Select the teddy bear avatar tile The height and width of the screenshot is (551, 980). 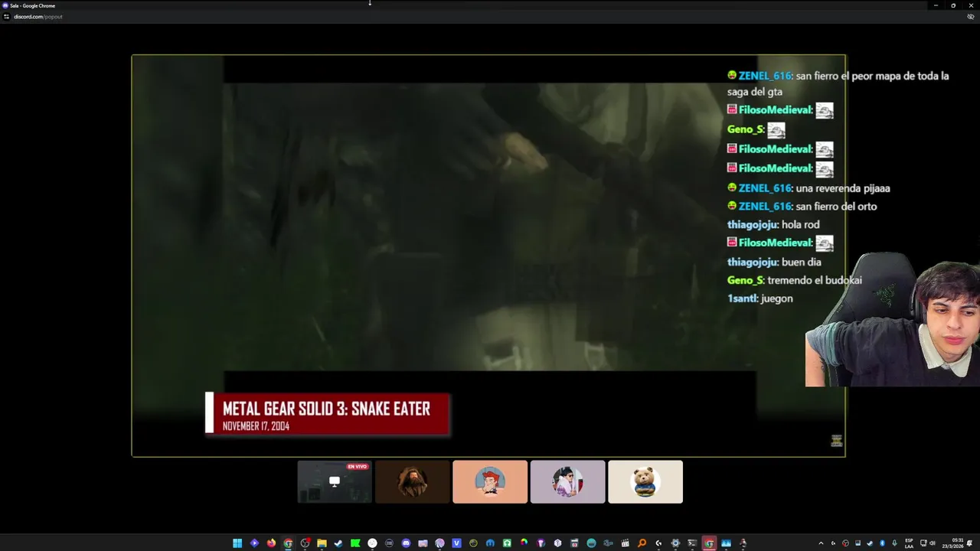[x=645, y=481]
